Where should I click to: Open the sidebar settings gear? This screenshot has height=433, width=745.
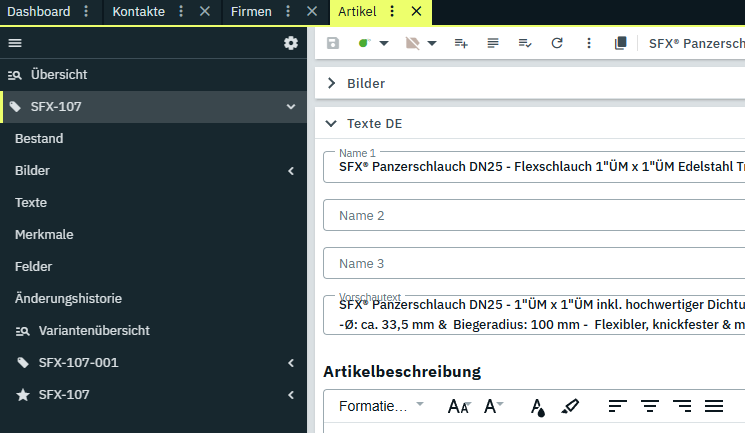point(291,43)
